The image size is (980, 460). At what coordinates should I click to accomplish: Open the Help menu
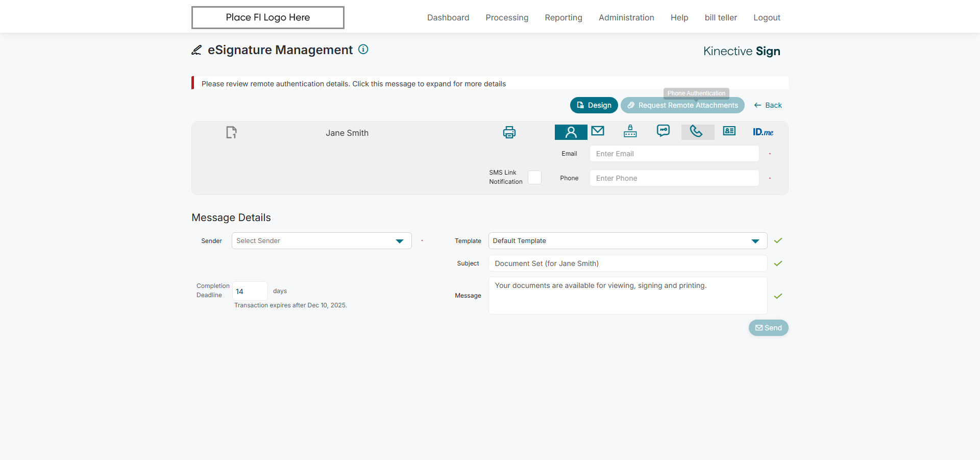click(679, 17)
